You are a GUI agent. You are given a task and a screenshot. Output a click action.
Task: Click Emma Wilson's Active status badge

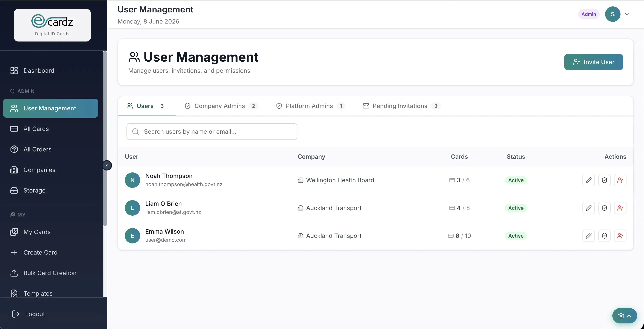point(516,236)
